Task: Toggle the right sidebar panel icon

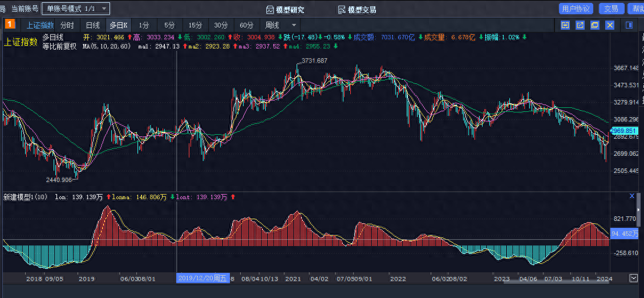Action: (629, 25)
